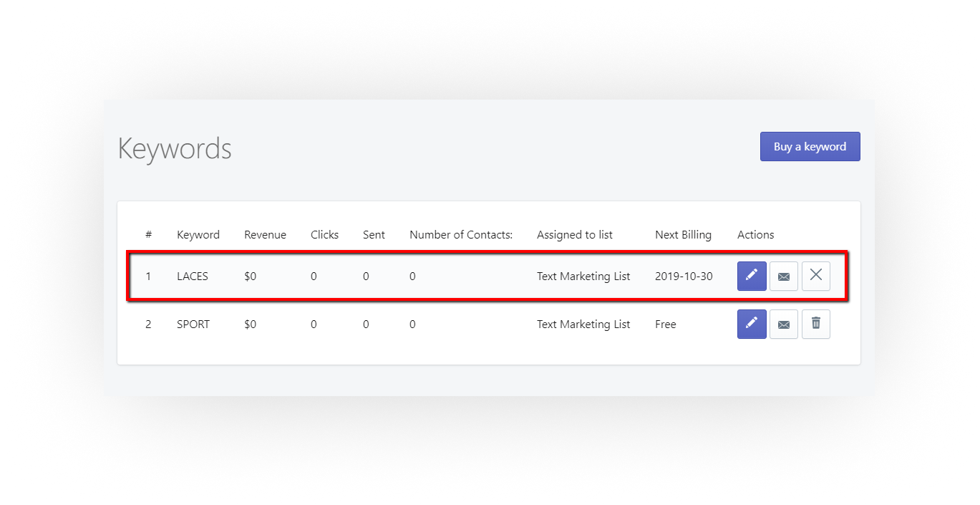
Task: Click the # column header
Action: [x=148, y=234]
